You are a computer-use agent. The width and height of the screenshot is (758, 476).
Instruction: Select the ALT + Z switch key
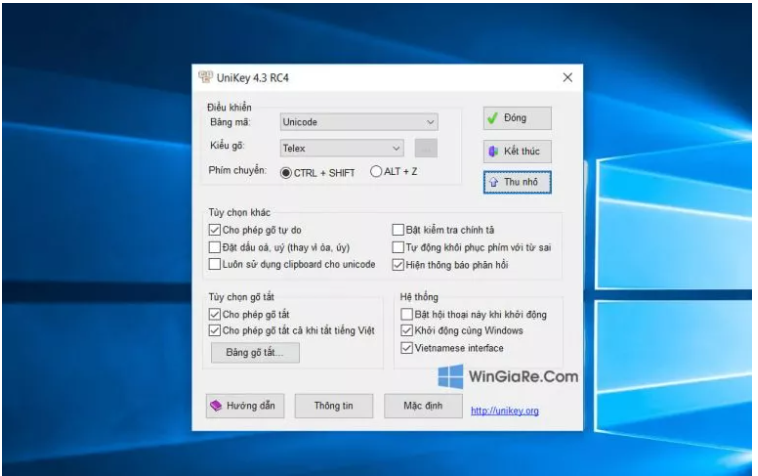pos(377,172)
